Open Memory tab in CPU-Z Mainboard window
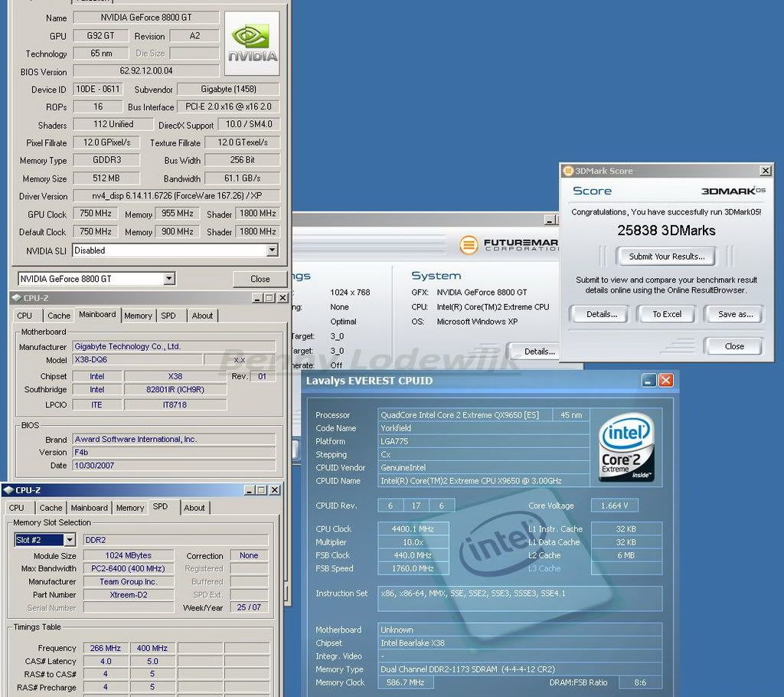Screen dimensions: 784x697 click(x=138, y=316)
